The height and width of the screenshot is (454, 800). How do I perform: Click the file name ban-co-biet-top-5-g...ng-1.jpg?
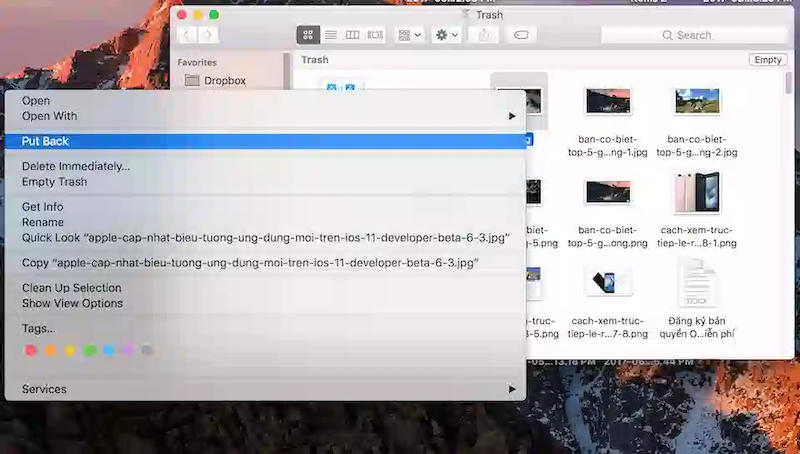[x=608, y=145]
